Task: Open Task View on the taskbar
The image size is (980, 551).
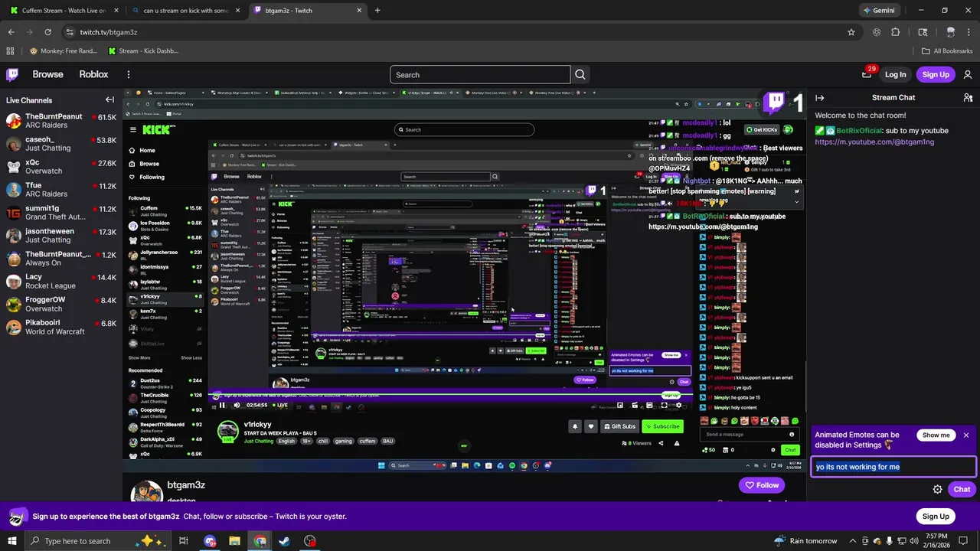Action: (x=184, y=541)
